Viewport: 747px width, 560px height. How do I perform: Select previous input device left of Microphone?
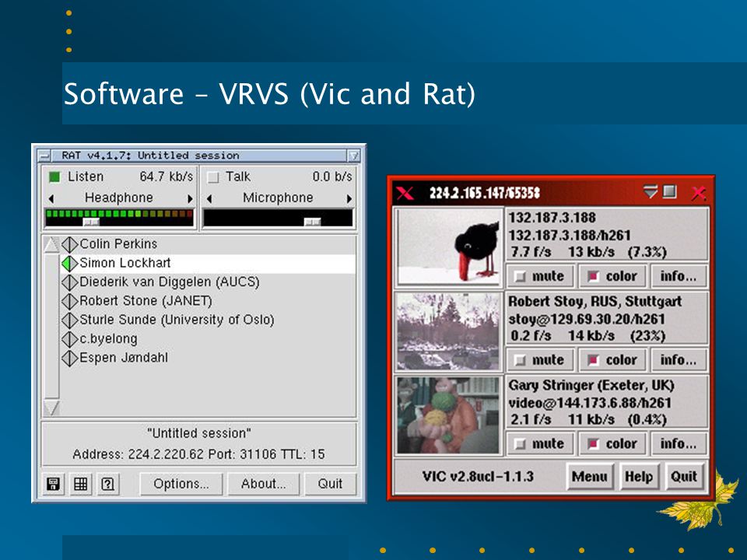pos(209,198)
